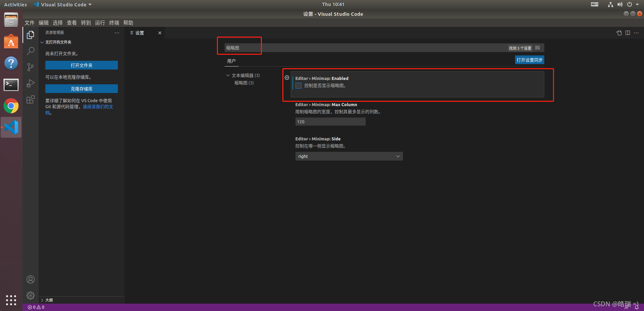Click 克隆存储库 button
Viewport: 644px width, 311px height.
[x=82, y=89]
